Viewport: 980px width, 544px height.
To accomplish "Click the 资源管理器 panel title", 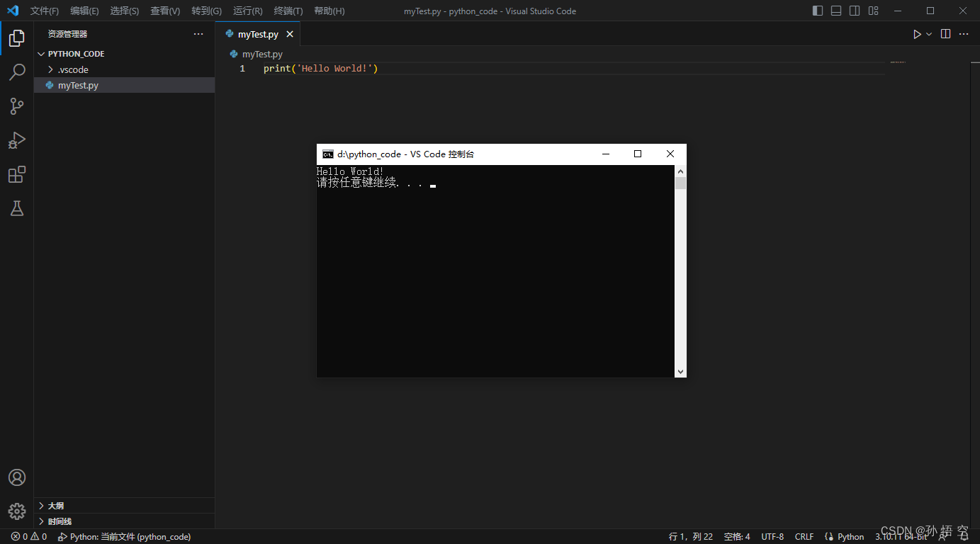I will click(x=68, y=34).
